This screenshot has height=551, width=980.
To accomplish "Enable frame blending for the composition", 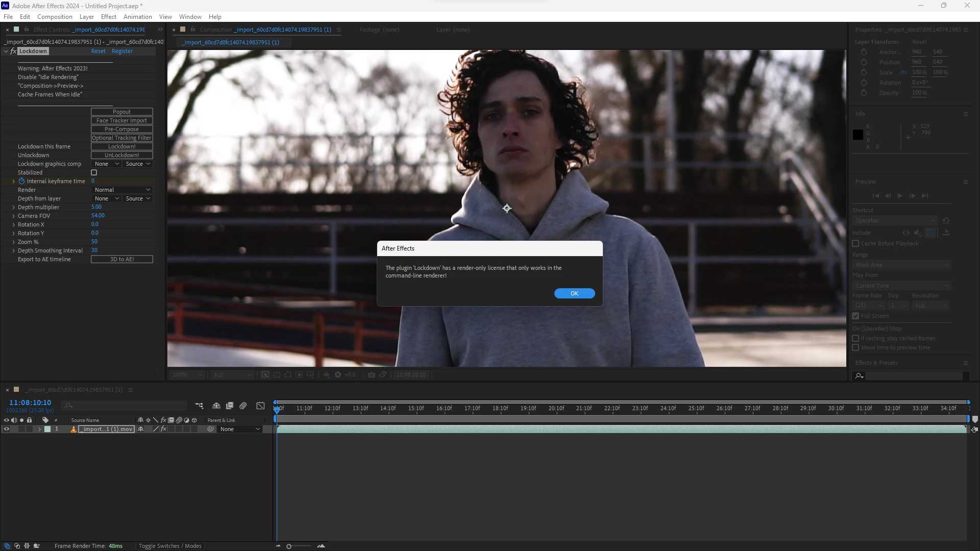I will click(230, 406).
